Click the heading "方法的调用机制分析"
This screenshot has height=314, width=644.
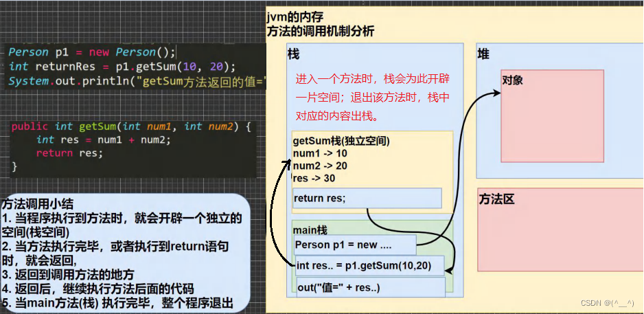pyautogui.click(x=321, y=32)
